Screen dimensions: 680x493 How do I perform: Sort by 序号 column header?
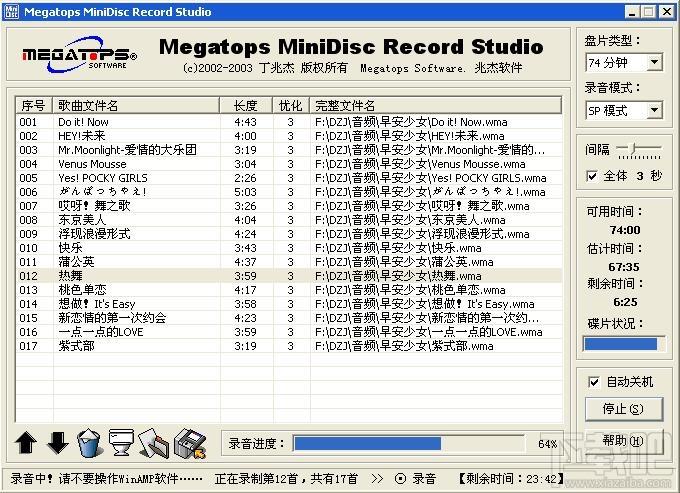pyautogui.click(x=34, y=105)
